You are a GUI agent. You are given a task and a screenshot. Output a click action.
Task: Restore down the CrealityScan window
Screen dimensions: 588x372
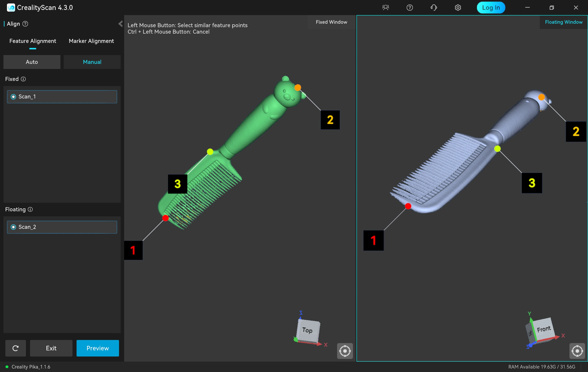[552, 8]
